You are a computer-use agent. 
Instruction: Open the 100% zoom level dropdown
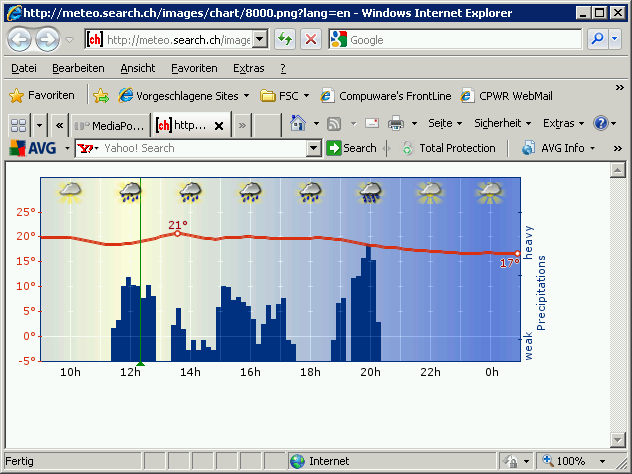578,461
